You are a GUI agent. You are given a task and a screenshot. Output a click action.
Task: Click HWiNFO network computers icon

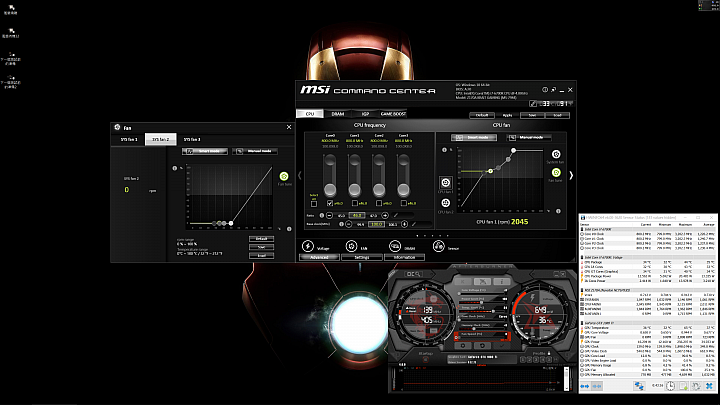[639, 386]
